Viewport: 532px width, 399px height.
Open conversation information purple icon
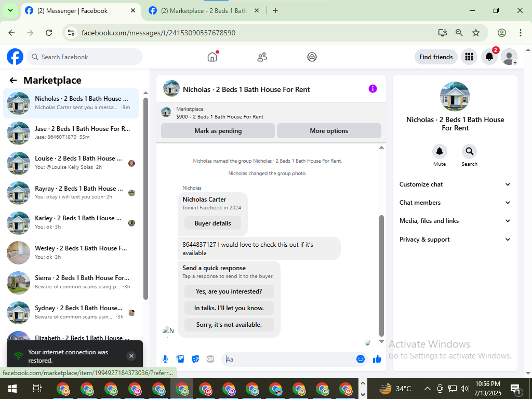click(x=373, y=89)
